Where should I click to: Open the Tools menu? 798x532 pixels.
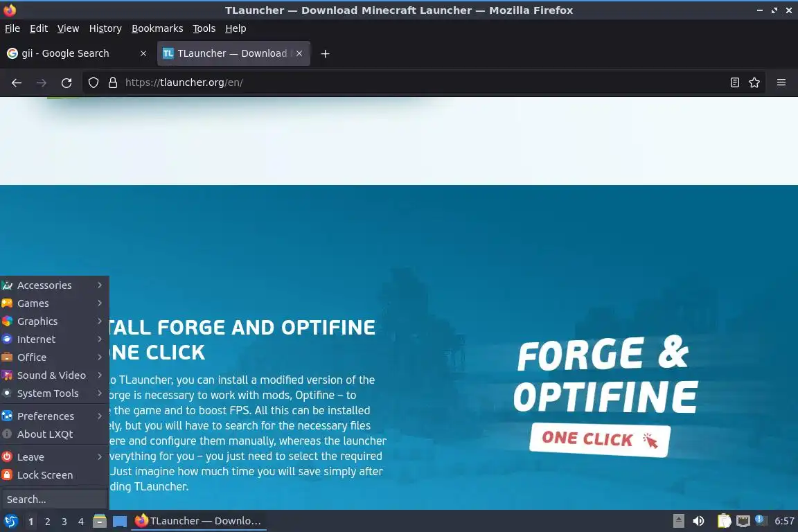pyautogui.click(x=204, y=28)
